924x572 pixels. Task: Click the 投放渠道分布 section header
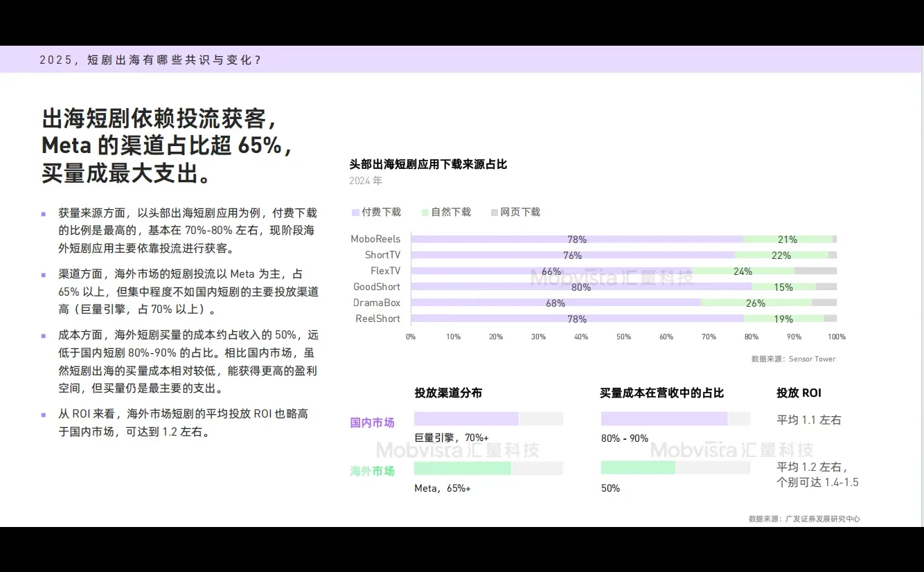pos(447,393)
